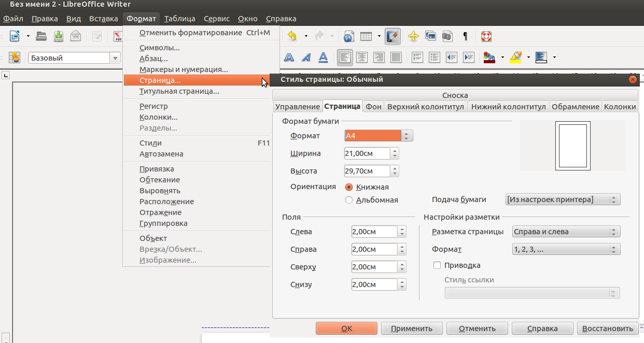Click the Edit file mode icon
644x343 pixels.
click(97, 36)
